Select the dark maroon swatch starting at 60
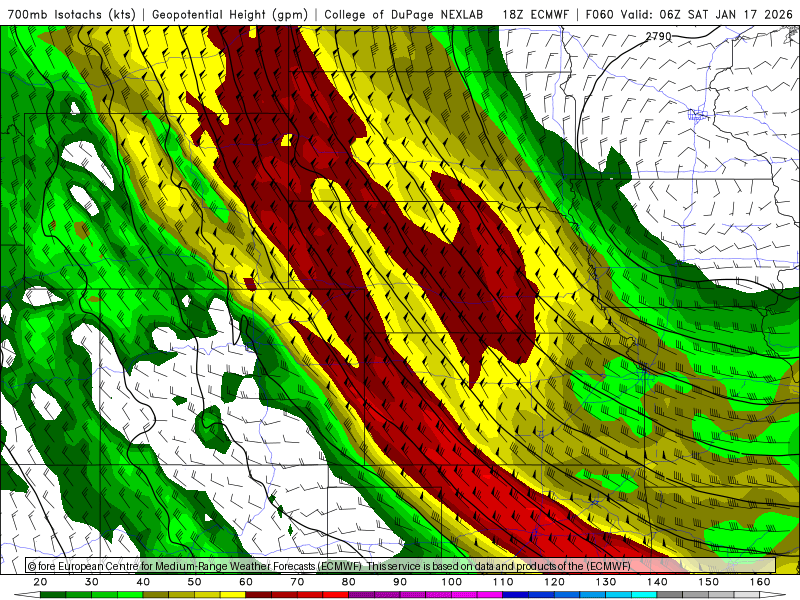Viewport: 800px width, 600px height. 259,594
